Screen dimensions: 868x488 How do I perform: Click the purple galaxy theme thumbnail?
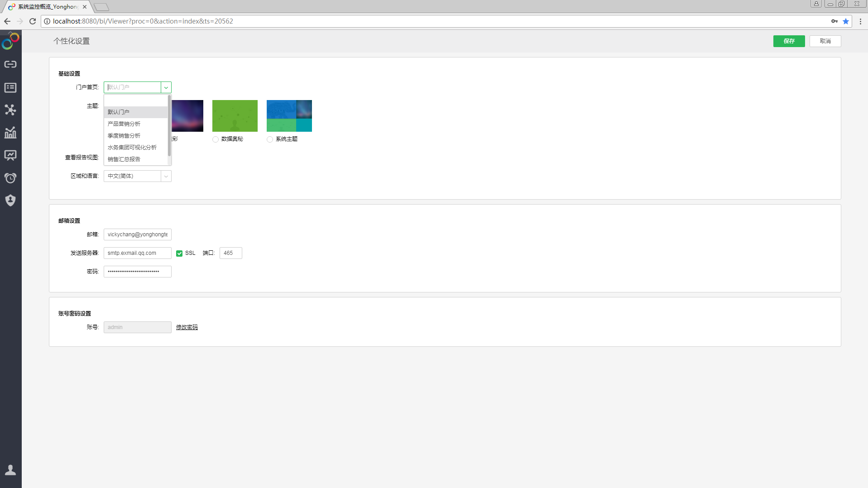tap(187, 116)
